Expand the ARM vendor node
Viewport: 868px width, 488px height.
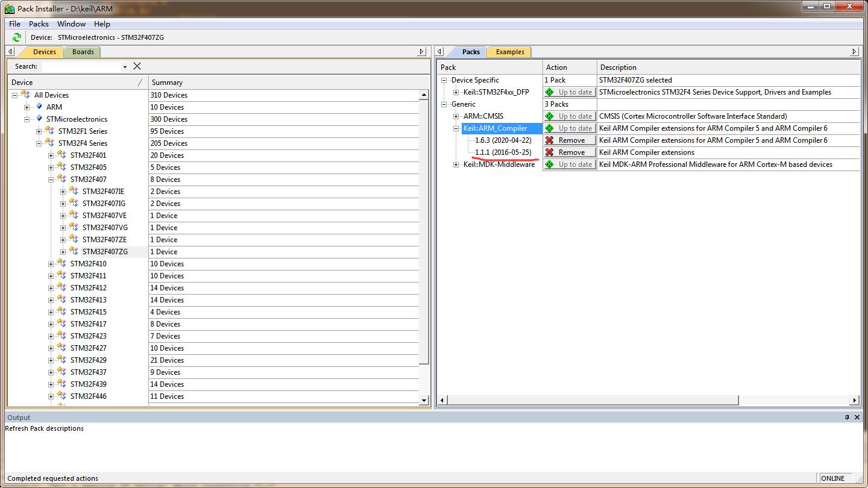tap(27, 107)
